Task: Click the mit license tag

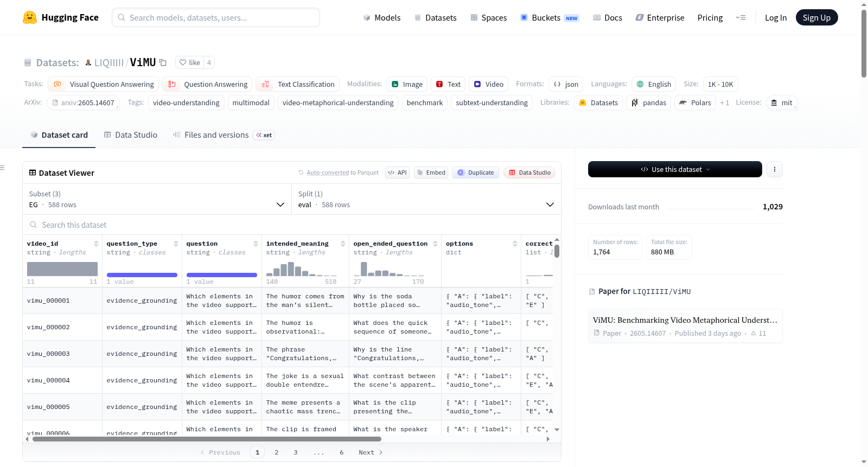Action: coord(782,103)
